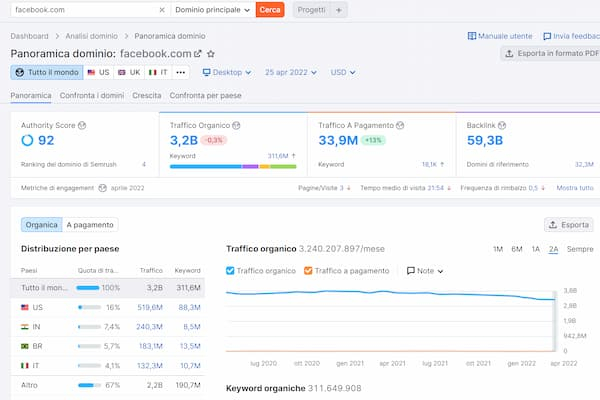Open the Progetti button
The height and width of the screenshot is (400, 600).
(x=311, y=10)
